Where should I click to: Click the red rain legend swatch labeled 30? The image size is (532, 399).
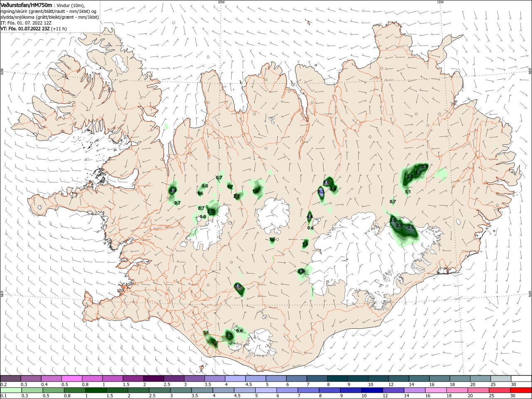coord(521,390)
